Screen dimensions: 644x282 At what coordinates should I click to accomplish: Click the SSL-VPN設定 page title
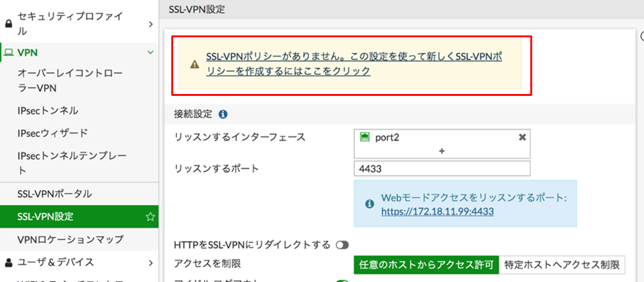pyautogui.click(x=197, y=9)
